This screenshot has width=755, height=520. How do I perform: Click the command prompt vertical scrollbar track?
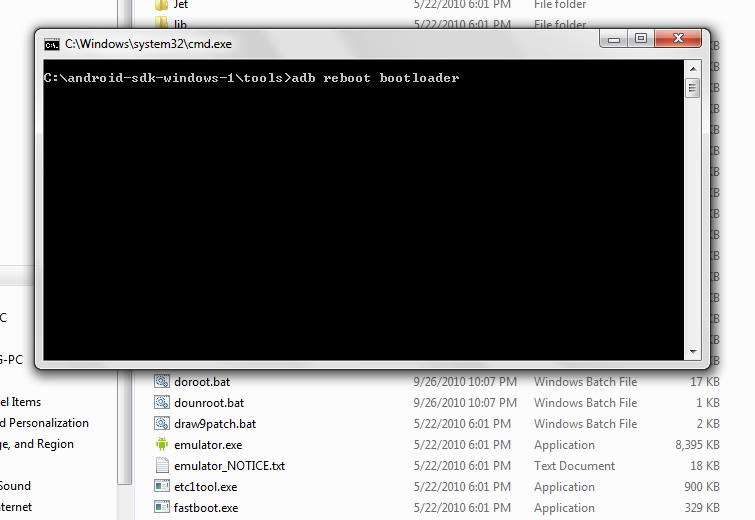coord(692,220)
